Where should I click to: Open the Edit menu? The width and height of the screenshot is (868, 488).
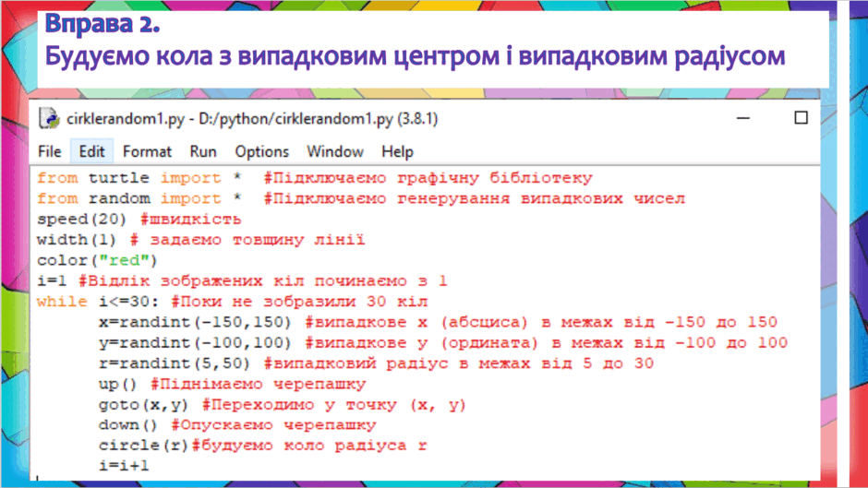92,151
